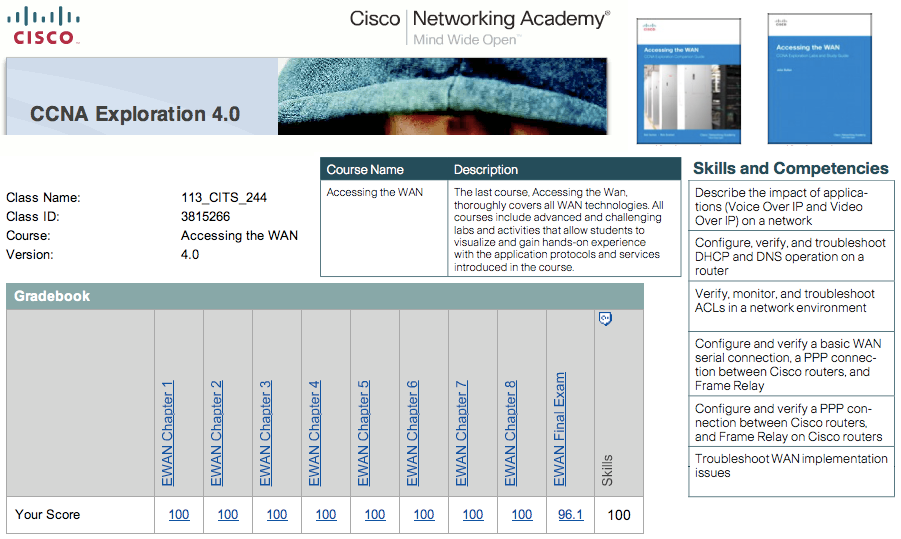This screenshot has width=901, height=539.
Task: Click the class name 113_CITS_244
Action: tap(224, 198)
